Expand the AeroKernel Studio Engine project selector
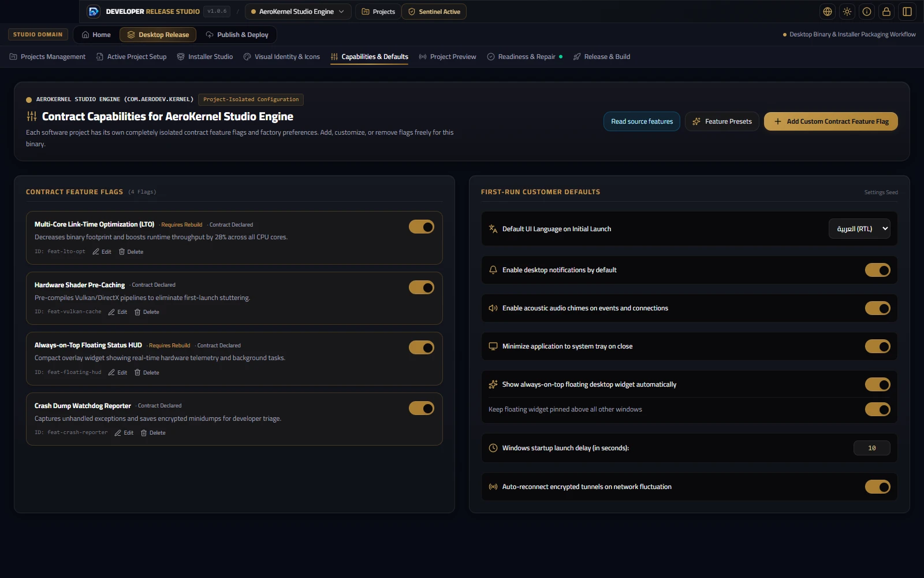The height and width of the screenshot is (578, 924). tap(298, 12)
